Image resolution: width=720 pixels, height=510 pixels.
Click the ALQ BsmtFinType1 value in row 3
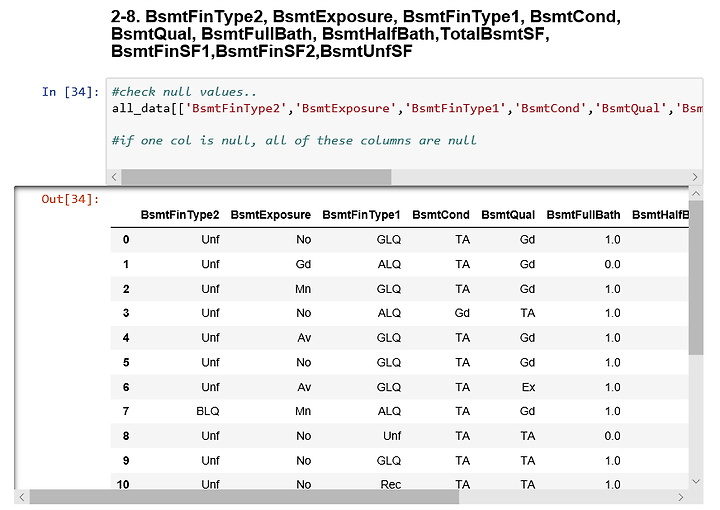[x=389, y=313]
